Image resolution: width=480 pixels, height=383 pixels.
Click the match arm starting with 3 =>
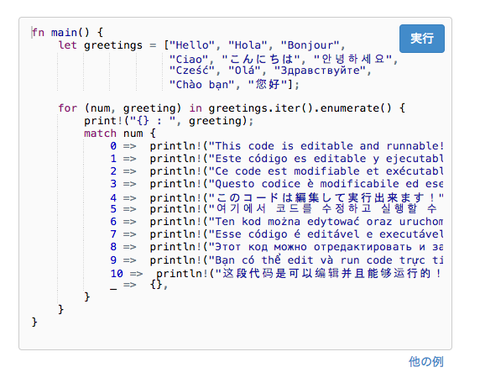coord(277,184)
